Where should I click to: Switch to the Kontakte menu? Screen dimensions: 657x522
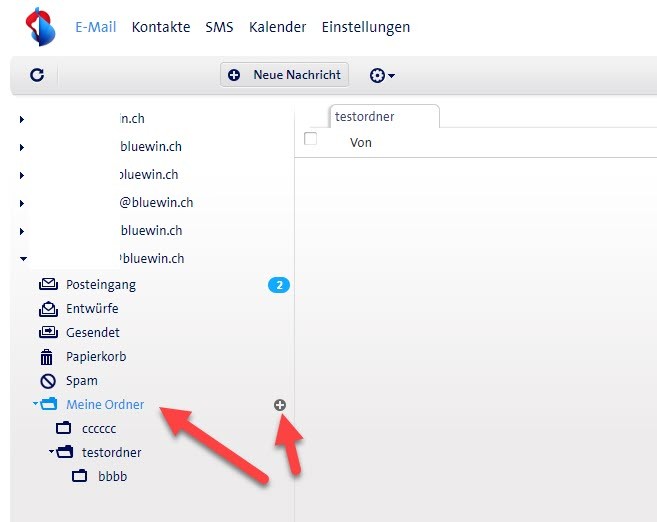pyautogui.click(x=160, y=27)
